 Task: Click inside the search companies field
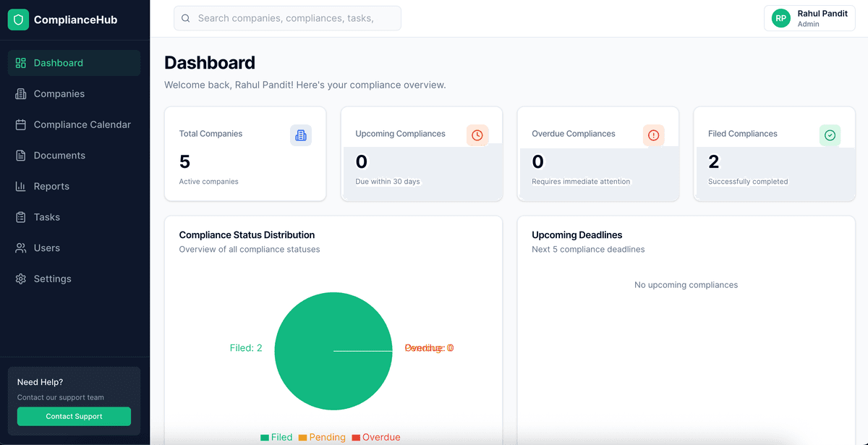pyautogui.click(x=289, y=17)
